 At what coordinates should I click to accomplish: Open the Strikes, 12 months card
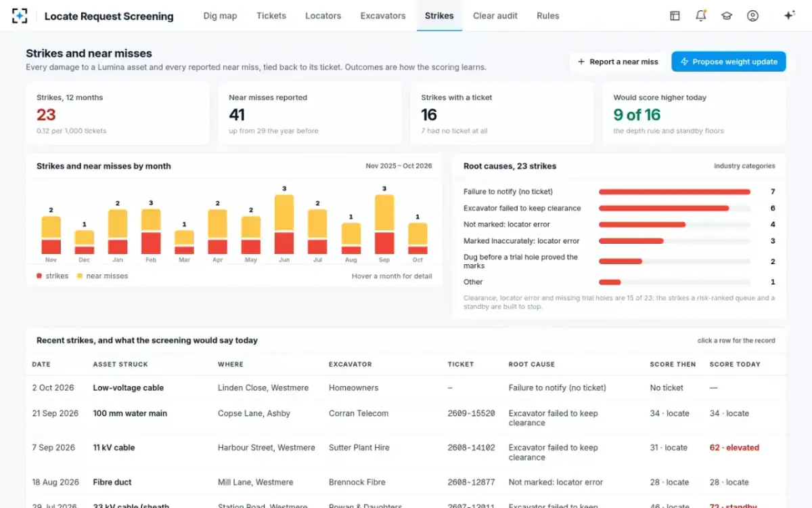(118, 114)
